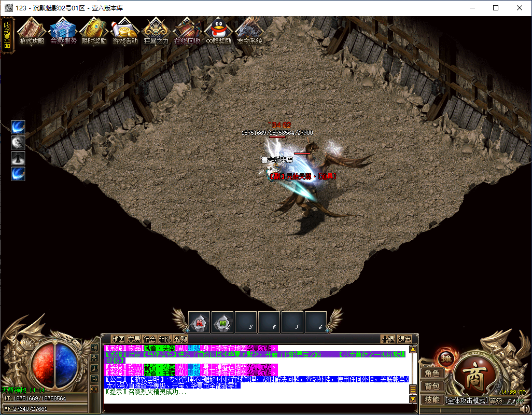Click the 提示 召唤烈火精灵成功 message

tap(146, 392)
